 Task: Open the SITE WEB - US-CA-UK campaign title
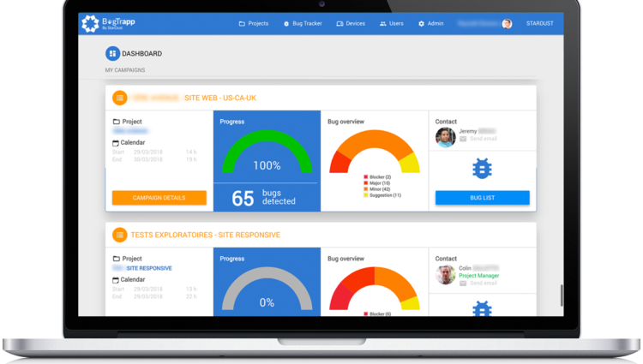(x=220, y=98)
